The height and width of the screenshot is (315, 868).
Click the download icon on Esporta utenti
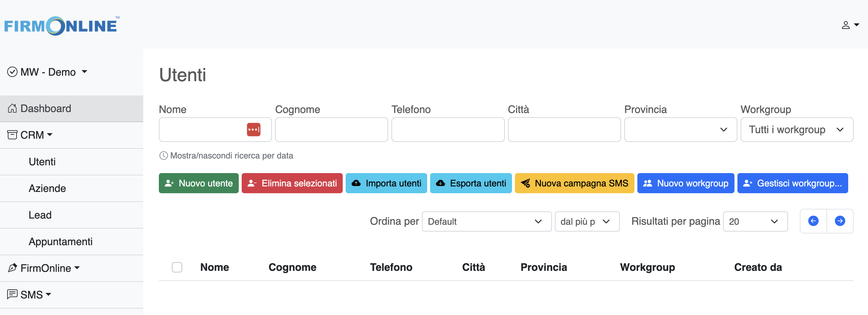click(441, 183)
